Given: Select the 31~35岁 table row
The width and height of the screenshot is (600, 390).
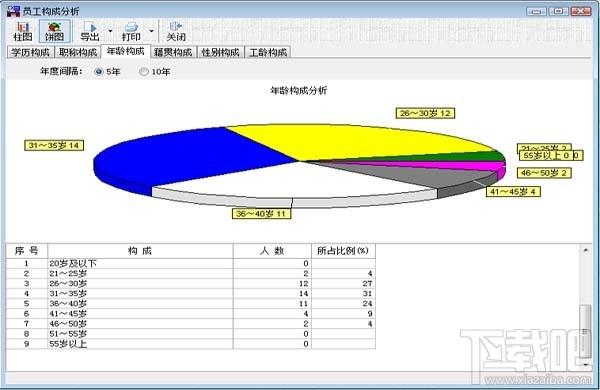Looking at the screenshot, I should (x=191, y=294).
